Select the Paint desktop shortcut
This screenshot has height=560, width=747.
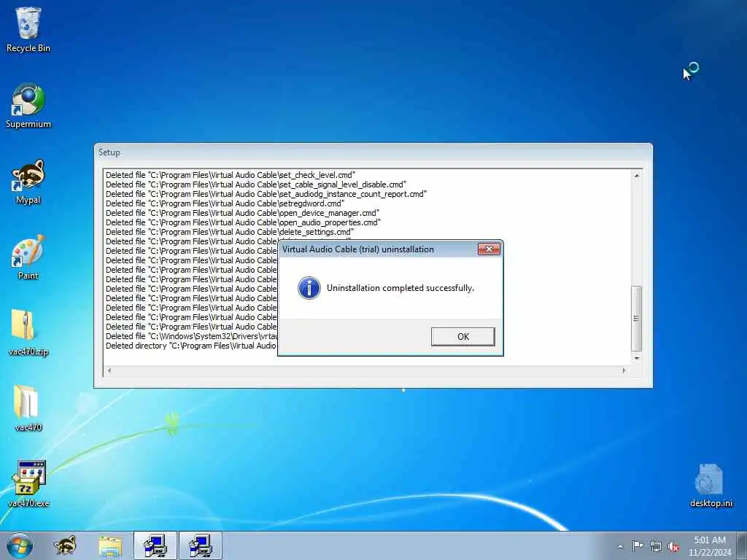(x=28, y=257)
